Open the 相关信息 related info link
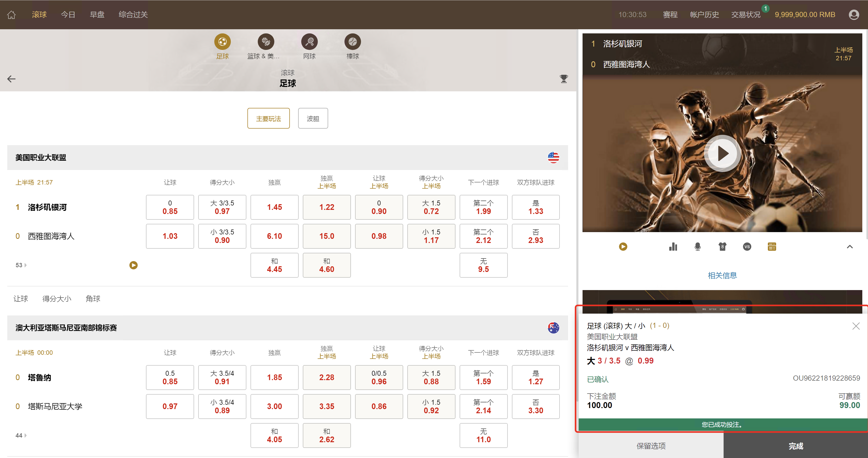Screen dimensions: 868x458 click(722, 275)
